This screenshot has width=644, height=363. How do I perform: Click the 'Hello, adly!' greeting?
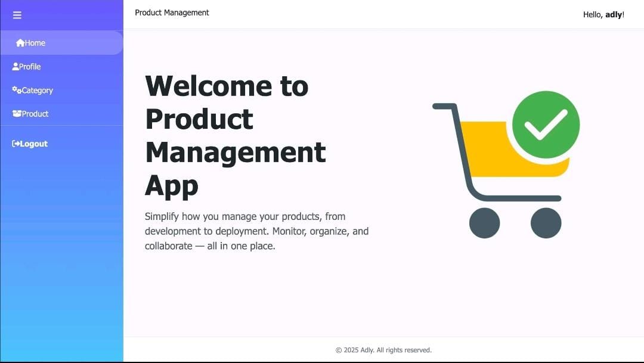click(603, 14)
